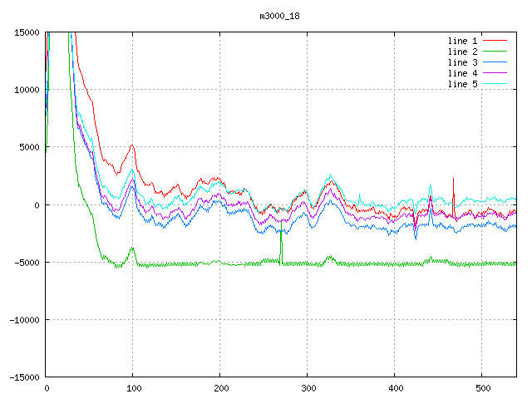Viewport: 532px width, 399px height.
Task: Click the y-axis label -5000
Action: pyautogui.click(x=27, y=263)
